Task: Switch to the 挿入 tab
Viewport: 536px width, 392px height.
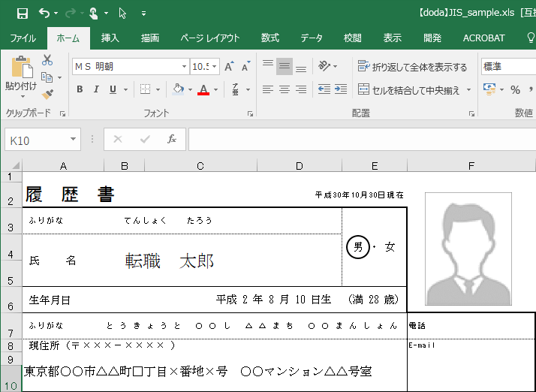Action: tap(110, 38)
